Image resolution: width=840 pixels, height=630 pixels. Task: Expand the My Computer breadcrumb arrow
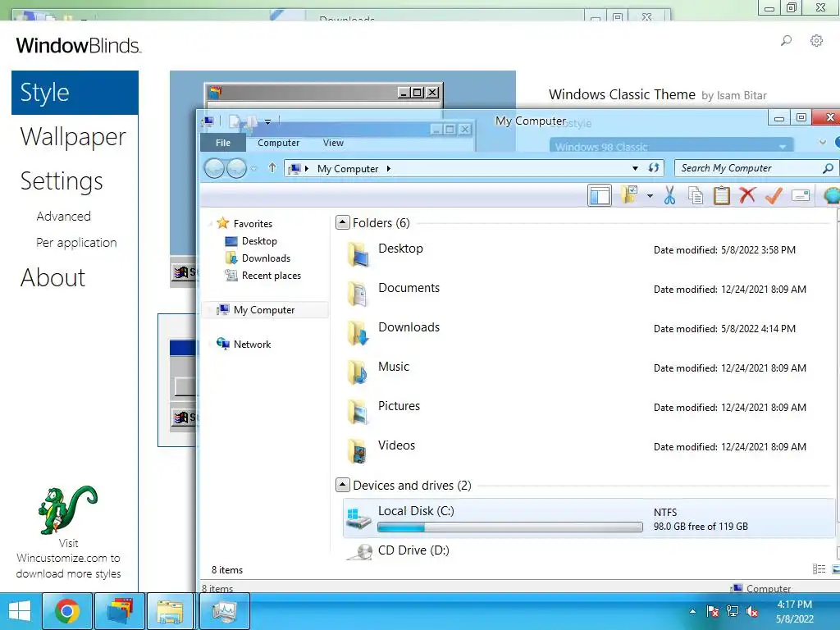pos(388,168)
